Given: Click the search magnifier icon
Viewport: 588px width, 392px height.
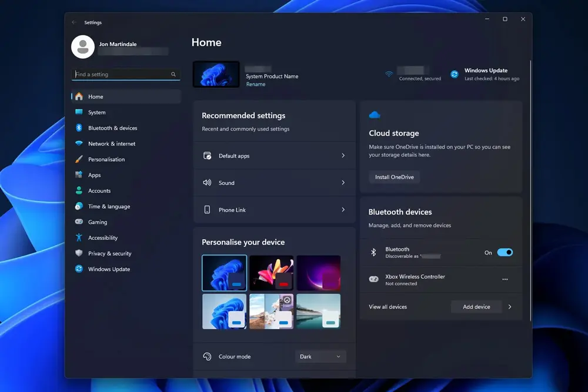Looking at the screenshot, I should pos(173,74).
